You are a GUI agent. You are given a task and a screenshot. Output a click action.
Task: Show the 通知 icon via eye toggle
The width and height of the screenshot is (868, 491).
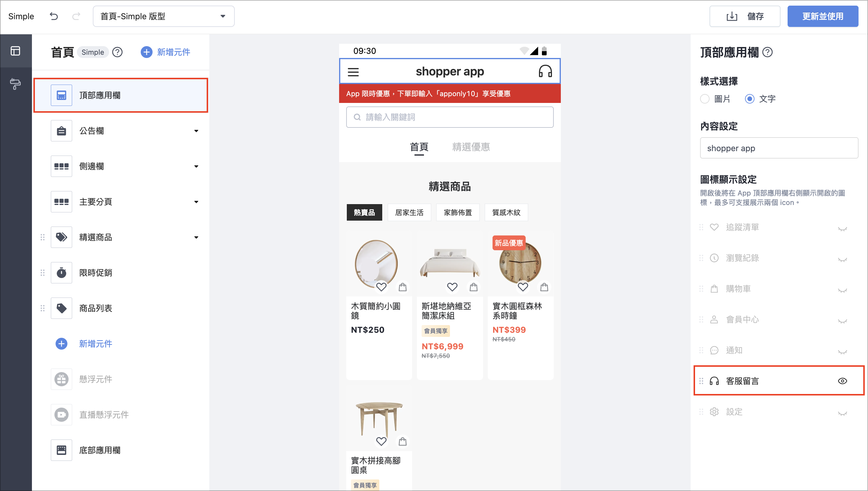842,352
